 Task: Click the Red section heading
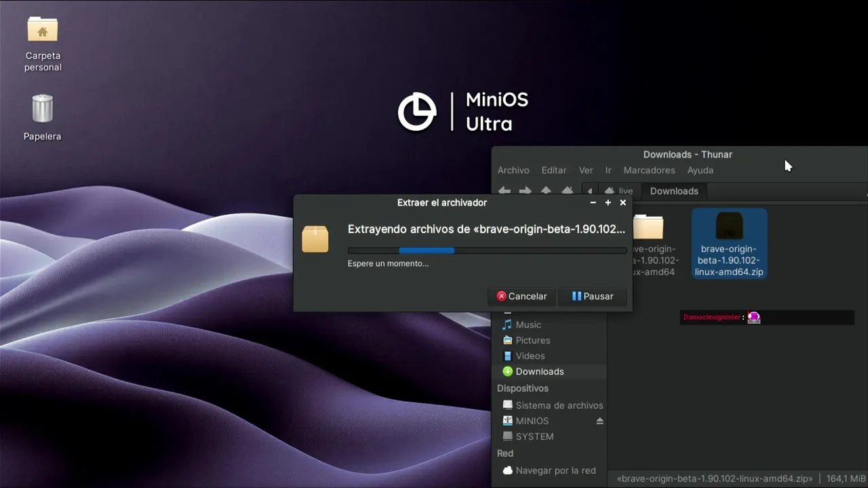coord(505,453)
